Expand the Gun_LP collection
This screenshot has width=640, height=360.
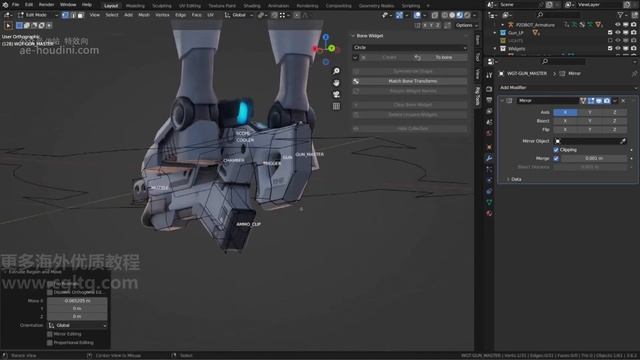495,33
